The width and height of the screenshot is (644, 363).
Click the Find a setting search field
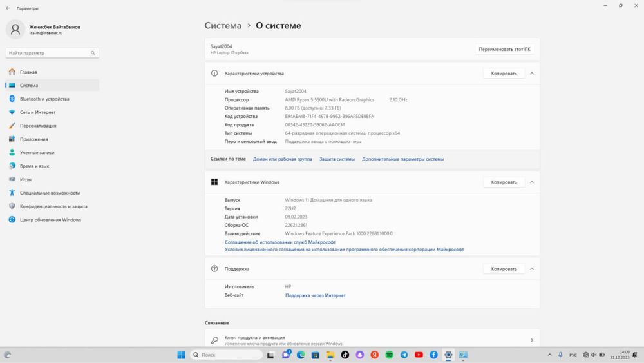(x=48, y=53)
